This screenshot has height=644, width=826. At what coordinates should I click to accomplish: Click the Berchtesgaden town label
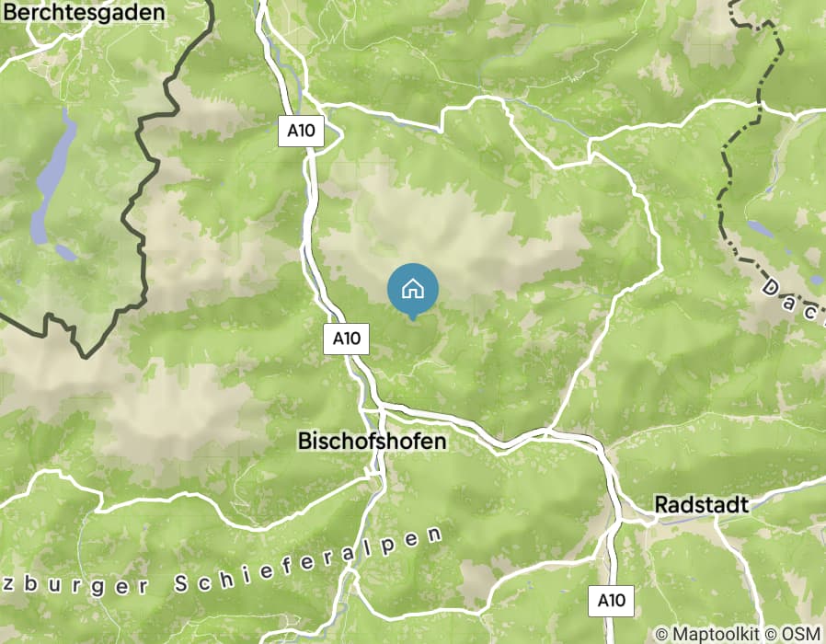84,12
